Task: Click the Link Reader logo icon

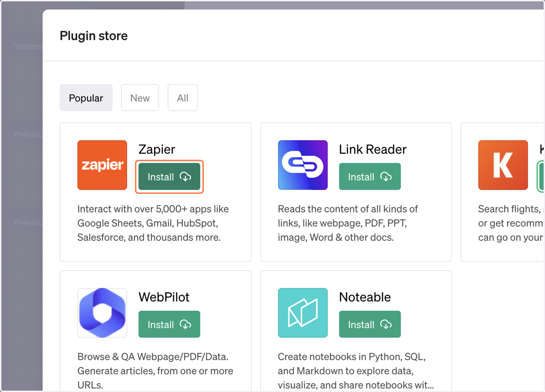Action: tap(303, 165)
